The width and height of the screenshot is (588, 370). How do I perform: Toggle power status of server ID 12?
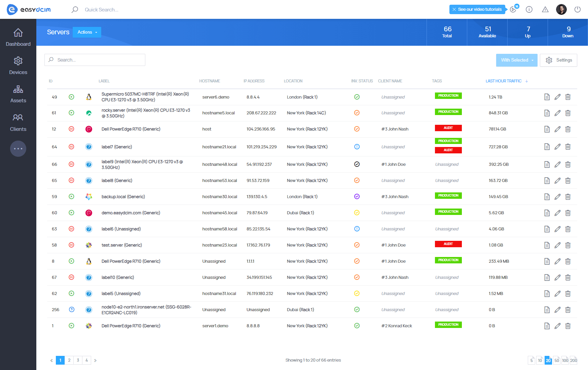coord(71,129)
